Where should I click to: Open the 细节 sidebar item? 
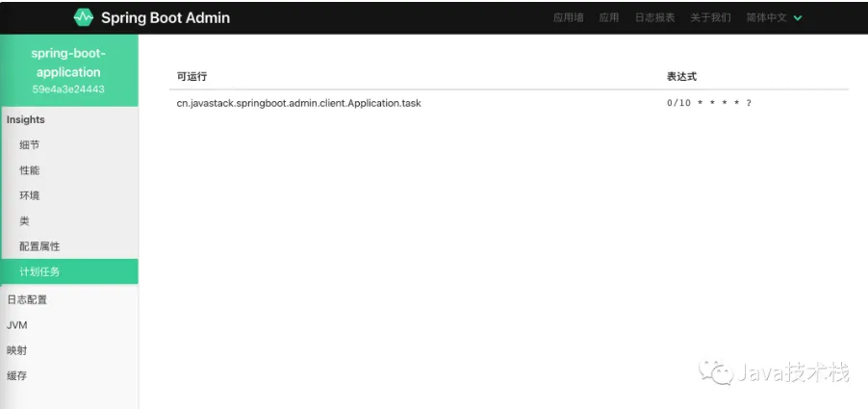(69, 145)
